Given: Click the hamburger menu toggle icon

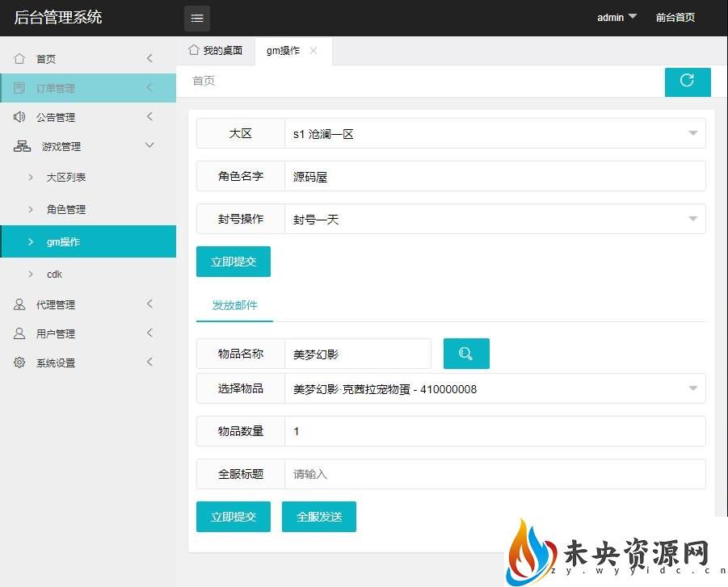Looking at the screenshot, I should coord(196,18).
